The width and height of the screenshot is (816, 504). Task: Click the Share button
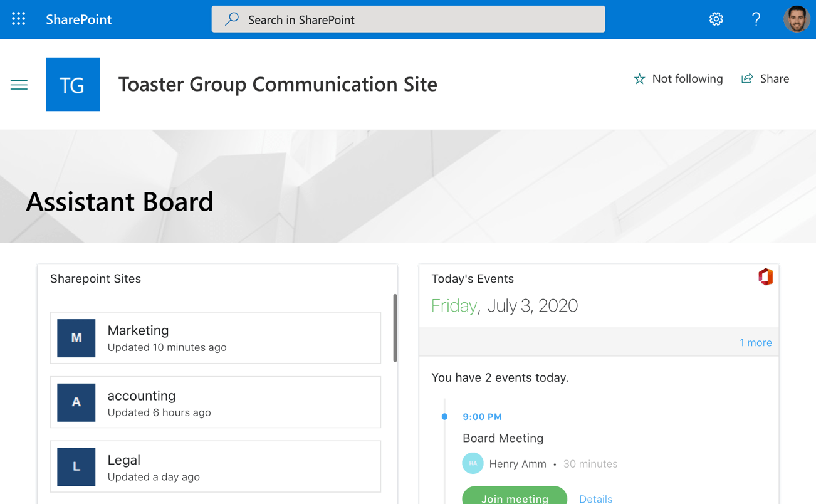coord(765,79)
